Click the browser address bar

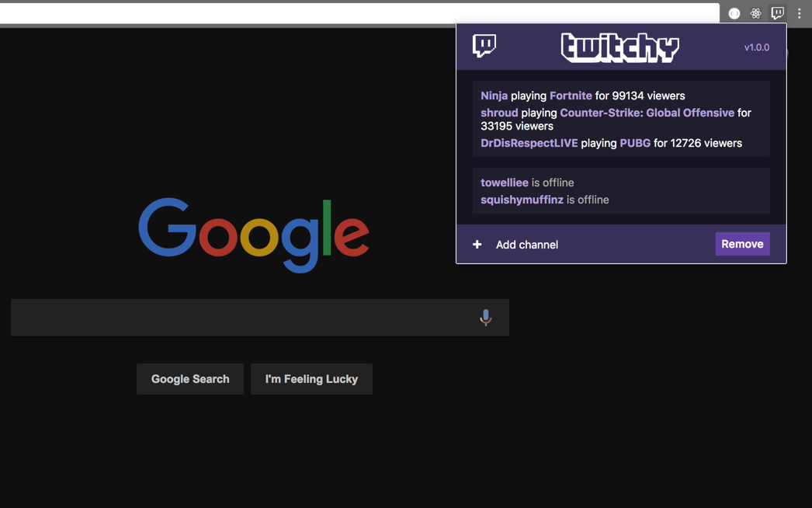(359, 13)
